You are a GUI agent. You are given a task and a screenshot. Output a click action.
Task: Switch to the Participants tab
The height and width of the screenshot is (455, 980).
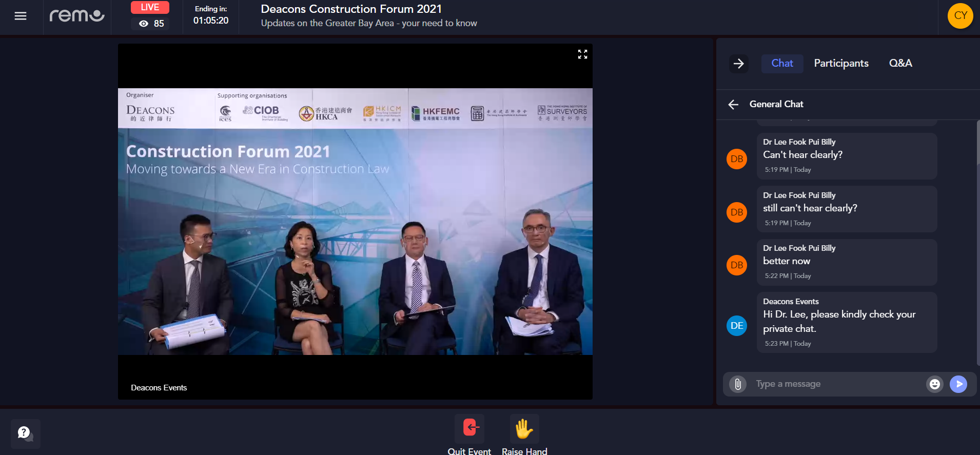(841, 64)
